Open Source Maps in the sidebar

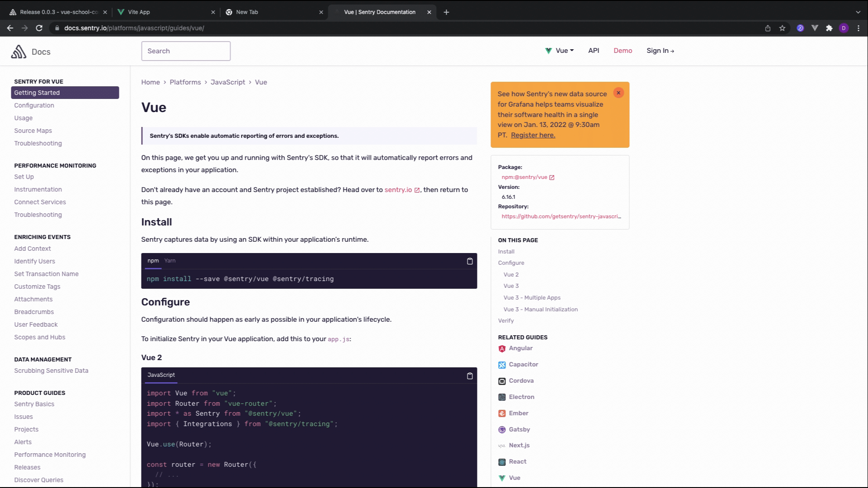[x=33, y=131]
